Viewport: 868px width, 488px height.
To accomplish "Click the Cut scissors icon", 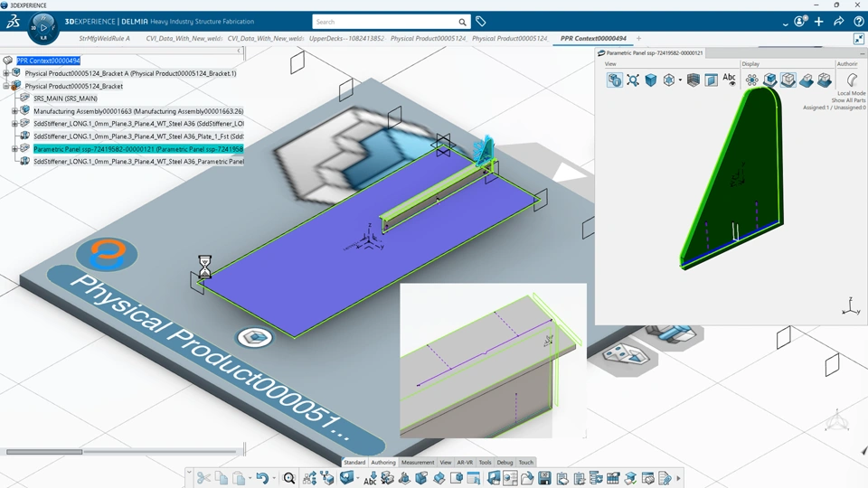I will 203,478.
